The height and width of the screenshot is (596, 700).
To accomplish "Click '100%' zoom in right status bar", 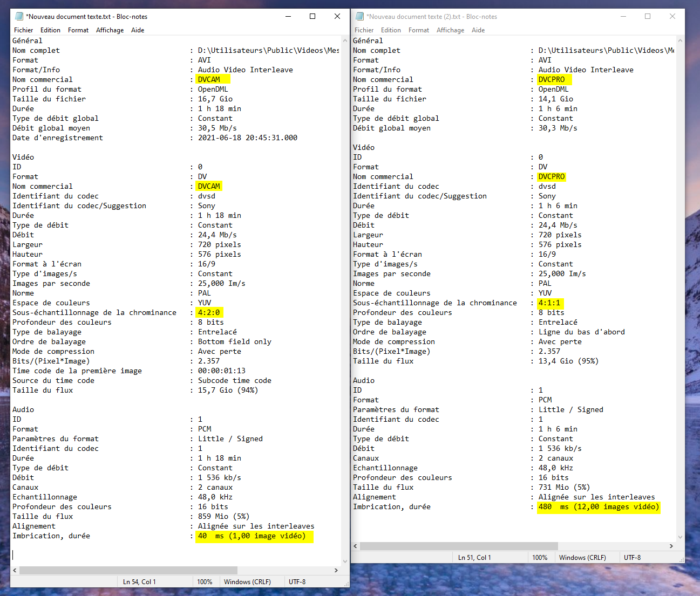I will (540, 558).
